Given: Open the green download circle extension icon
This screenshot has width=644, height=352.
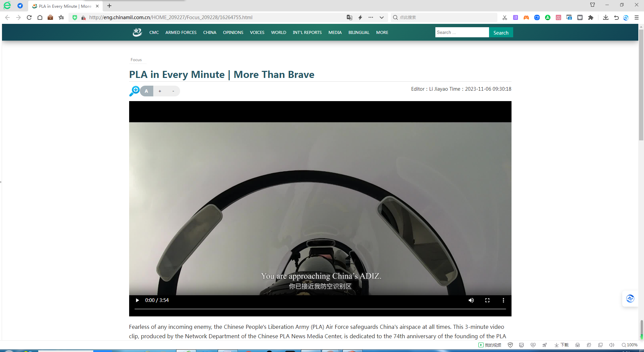Looking at the screenshot, I should click(x=548, y=17).
